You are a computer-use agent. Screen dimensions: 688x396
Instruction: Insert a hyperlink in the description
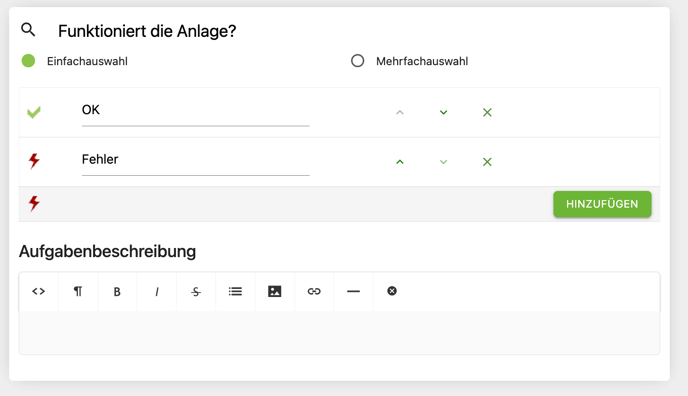[x=314, y=291]
